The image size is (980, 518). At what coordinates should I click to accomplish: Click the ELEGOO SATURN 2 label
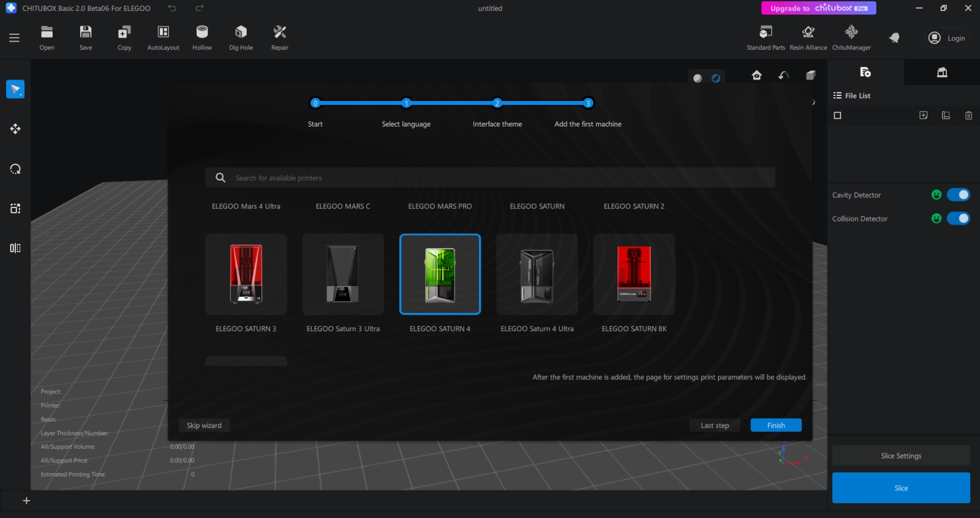634,206
